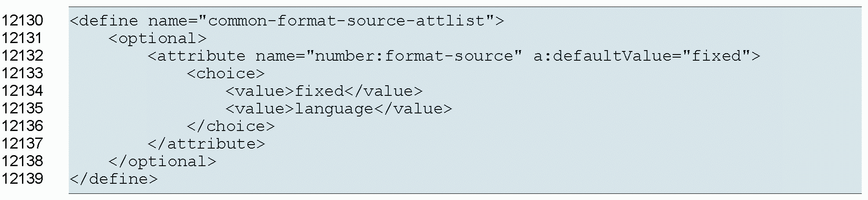Click the closing </attribute> tag

coord(206,144)
